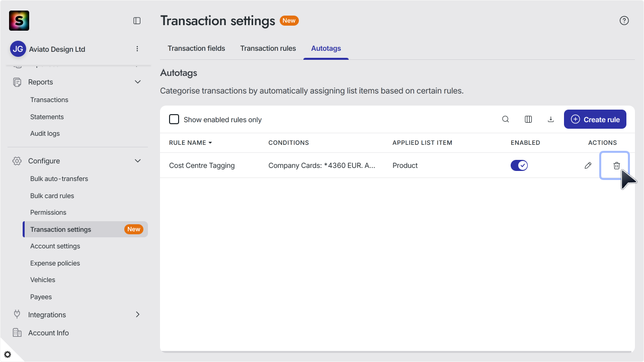This screenshot has height=362, width=644.
Task: Open Expense policies page
Action: click(55, 263)
